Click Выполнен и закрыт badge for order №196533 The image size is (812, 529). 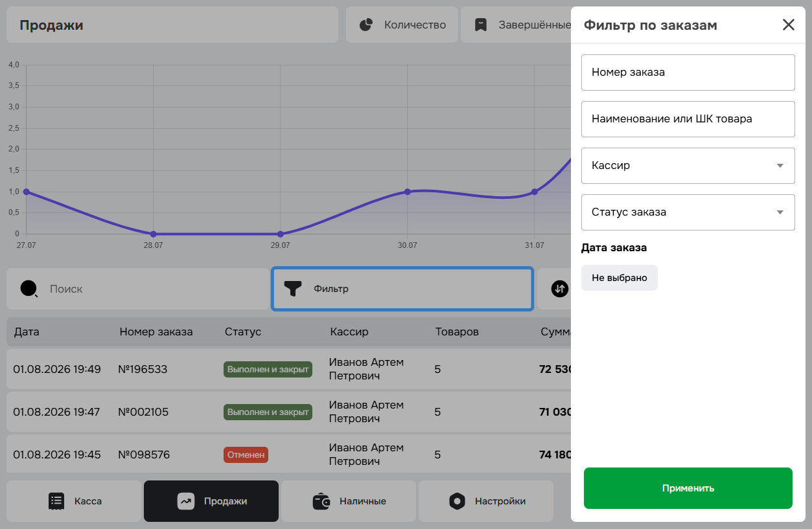pos(268,370)
